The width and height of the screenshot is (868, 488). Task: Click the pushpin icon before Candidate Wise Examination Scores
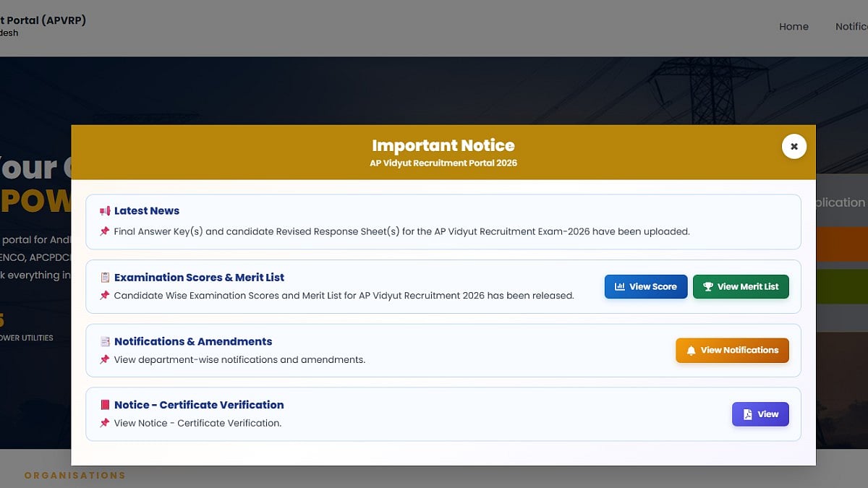[x=105, y=296]
